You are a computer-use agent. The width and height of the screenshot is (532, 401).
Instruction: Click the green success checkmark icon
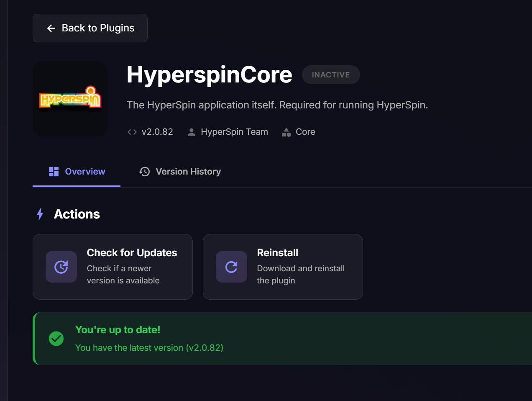(x=56, y=339)
